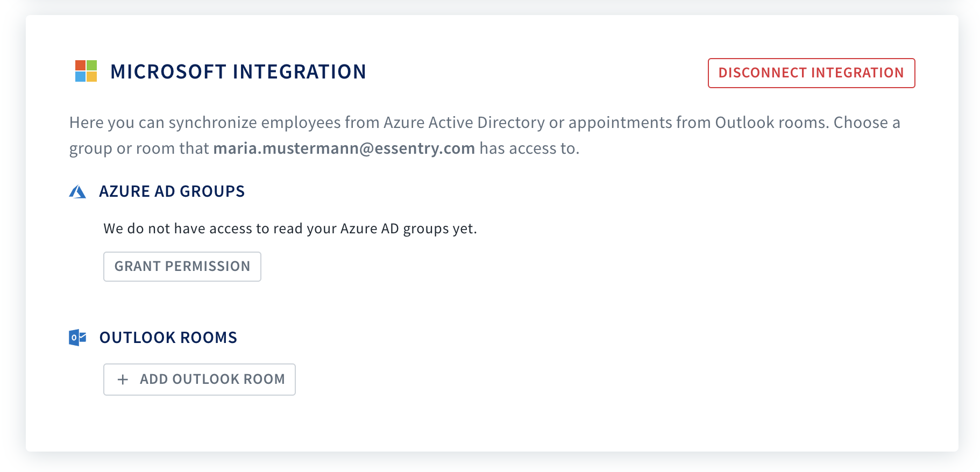Click the Disconnect Integration button

click(x=811, y=73)
